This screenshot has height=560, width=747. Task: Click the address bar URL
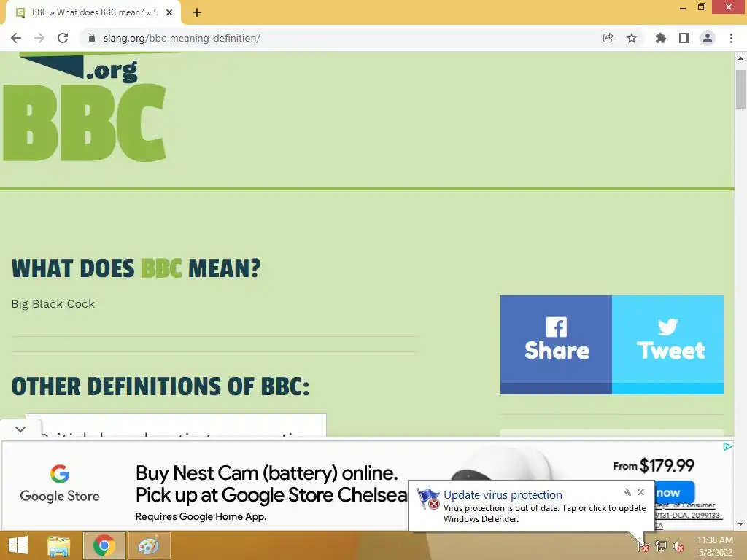(182, 38)
